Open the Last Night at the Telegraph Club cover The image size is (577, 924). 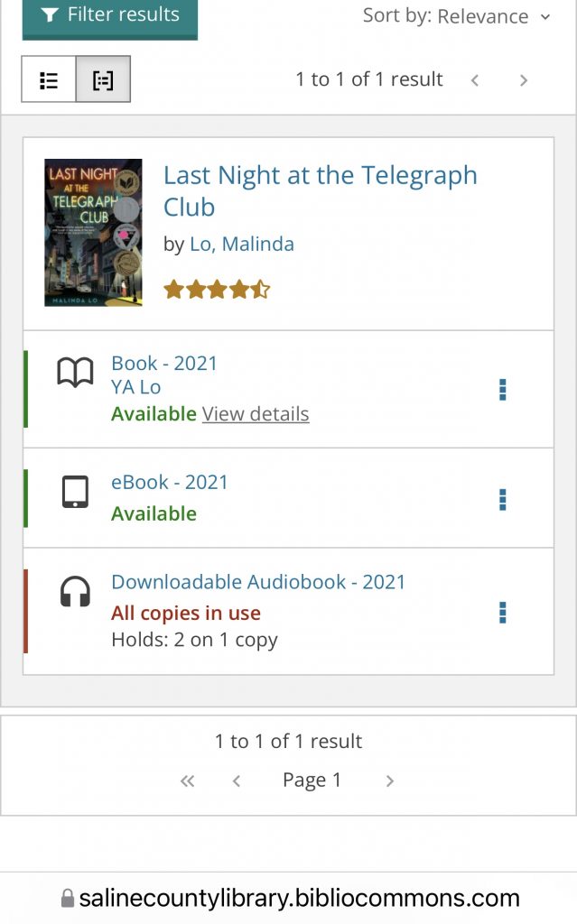pyautogui.click(x=93, y=233)
